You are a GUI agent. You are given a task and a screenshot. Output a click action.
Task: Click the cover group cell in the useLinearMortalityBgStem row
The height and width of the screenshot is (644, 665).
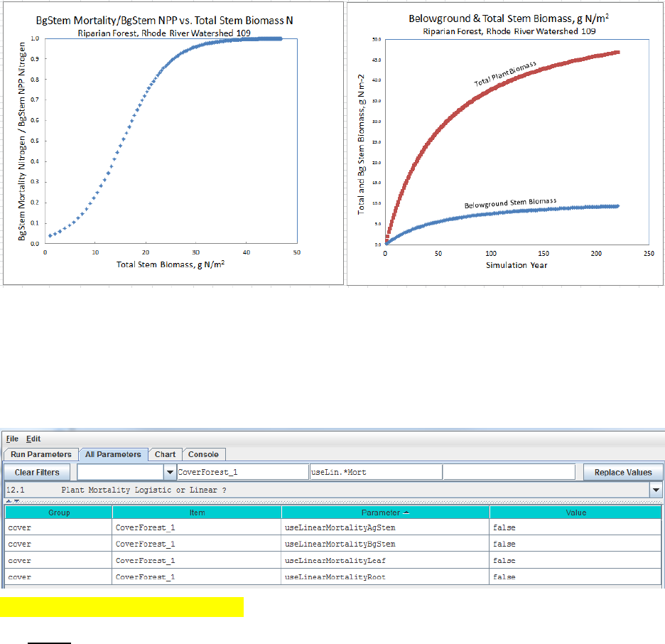[58, 544]
